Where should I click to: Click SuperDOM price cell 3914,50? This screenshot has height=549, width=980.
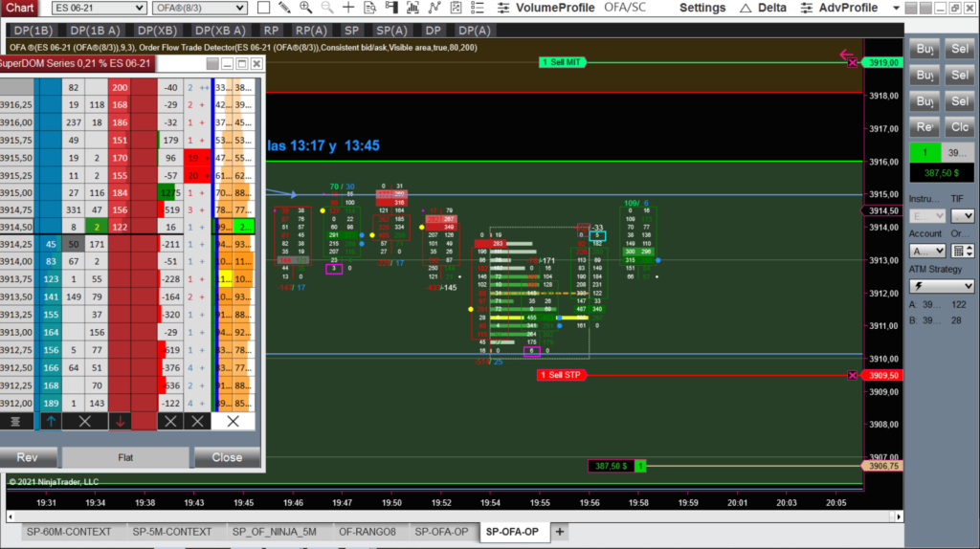[x=17, y=228]
